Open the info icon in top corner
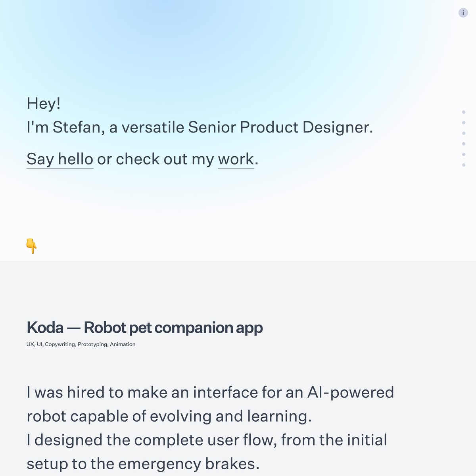The width and height of the screenshot is (476, 476). [x=463, y=13]
